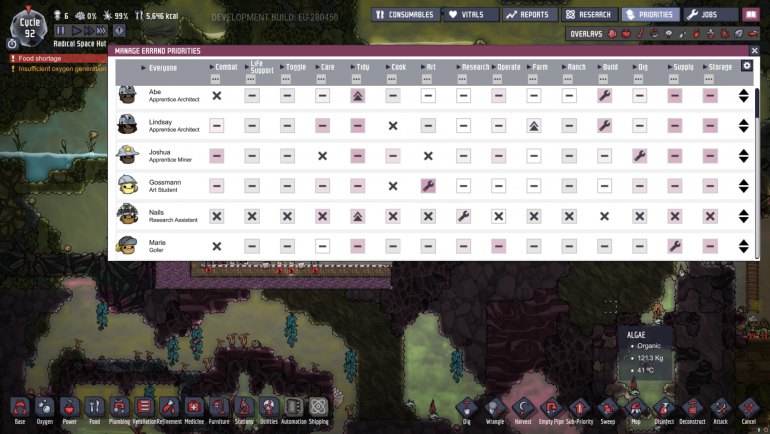770x434 pixels.
Task: Expand the Life Support column header
Action: [259, 67]
